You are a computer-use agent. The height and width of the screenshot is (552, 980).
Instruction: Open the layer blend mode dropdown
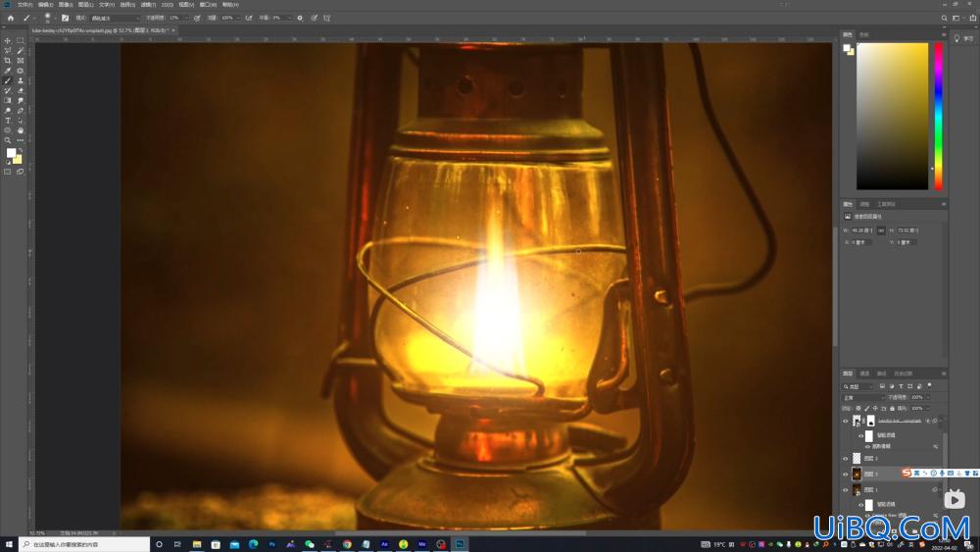863,398
